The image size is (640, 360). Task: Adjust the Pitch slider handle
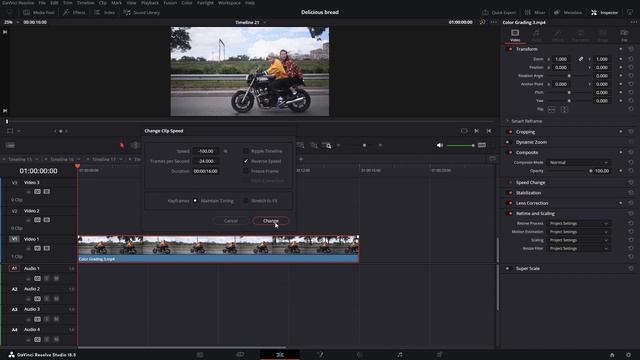pos(569,93)
